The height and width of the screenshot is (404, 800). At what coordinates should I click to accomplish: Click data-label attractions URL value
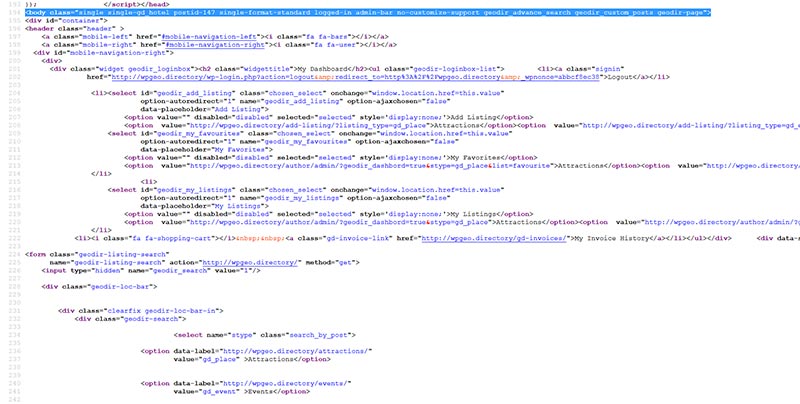[297, 351]
